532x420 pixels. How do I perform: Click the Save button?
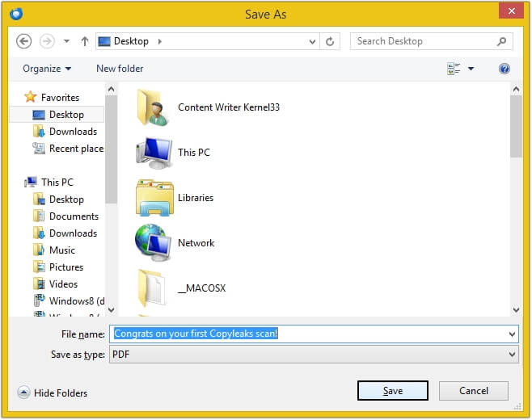(393, 391)
